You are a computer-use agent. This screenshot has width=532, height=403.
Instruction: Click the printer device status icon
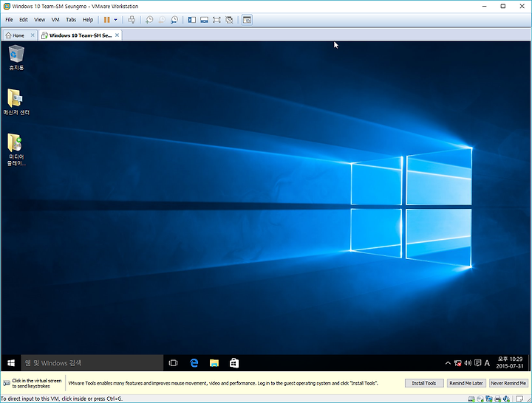[498, 399]
